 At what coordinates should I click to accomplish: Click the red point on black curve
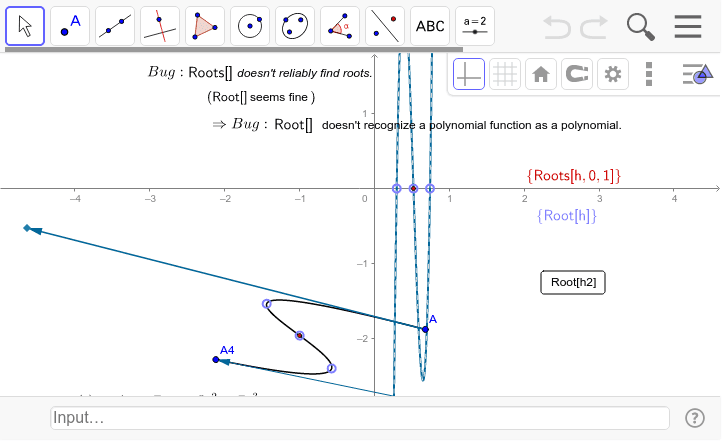coord(300,336)
